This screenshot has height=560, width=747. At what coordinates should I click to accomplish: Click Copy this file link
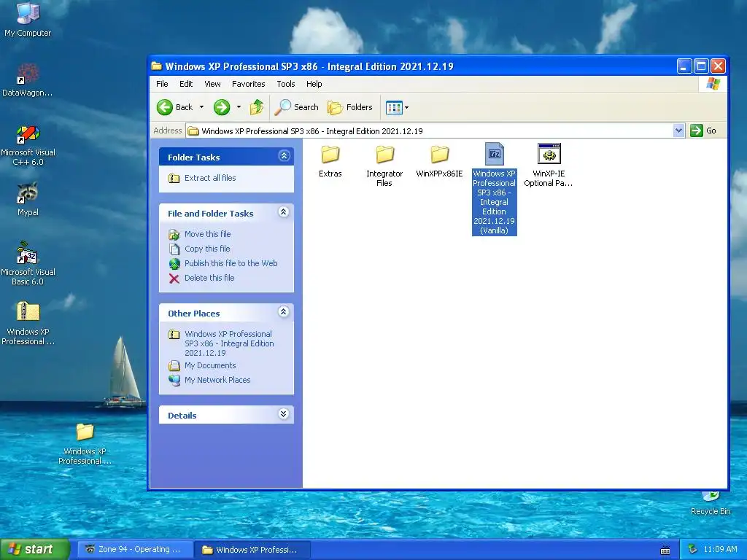pos(207,249)
